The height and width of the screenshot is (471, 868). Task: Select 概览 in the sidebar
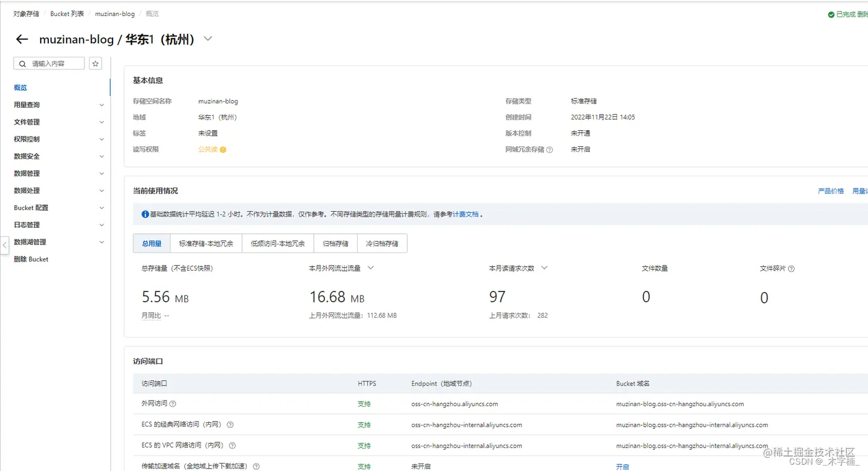pyautogui.click(x=21, y=88)
